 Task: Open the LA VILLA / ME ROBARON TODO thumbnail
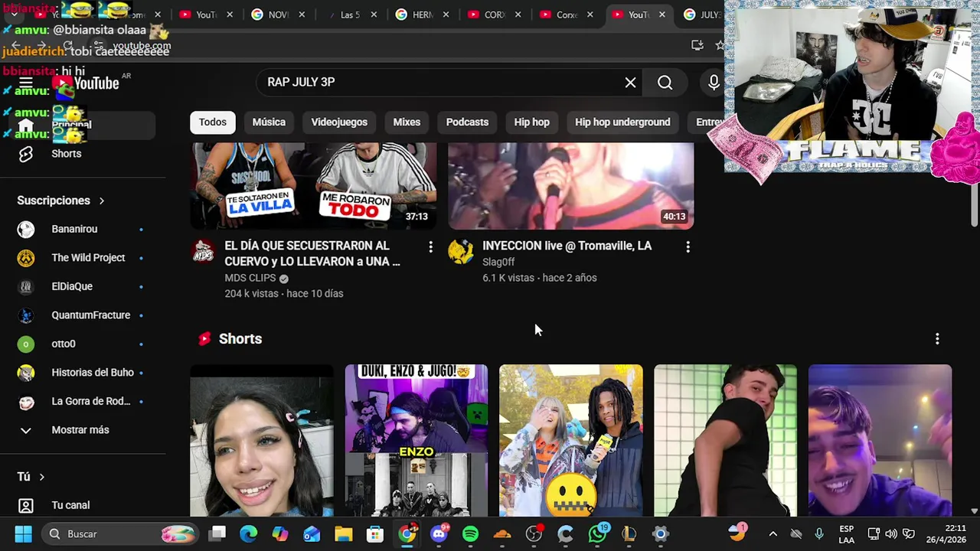click(x=313, y=186)
